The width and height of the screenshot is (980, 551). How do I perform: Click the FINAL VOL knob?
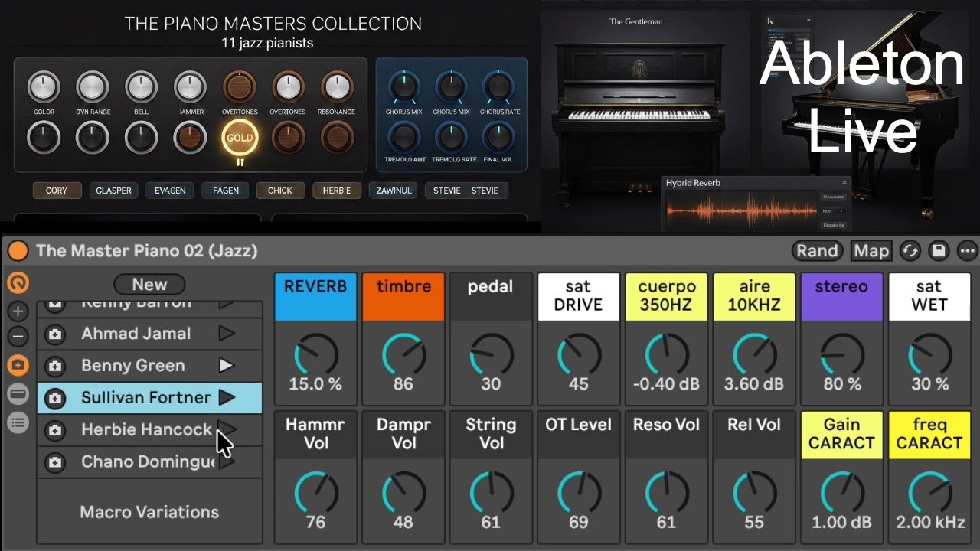[x=499, y=137]
